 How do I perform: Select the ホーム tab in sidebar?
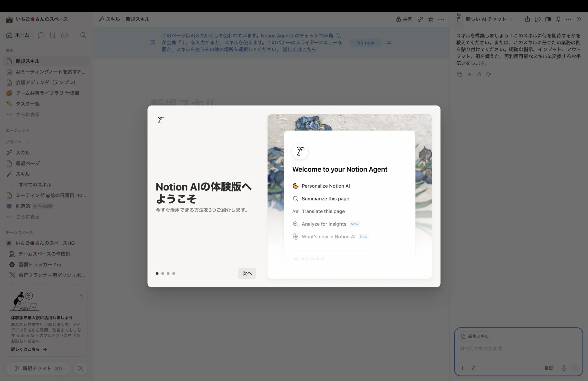coord(18,35)
